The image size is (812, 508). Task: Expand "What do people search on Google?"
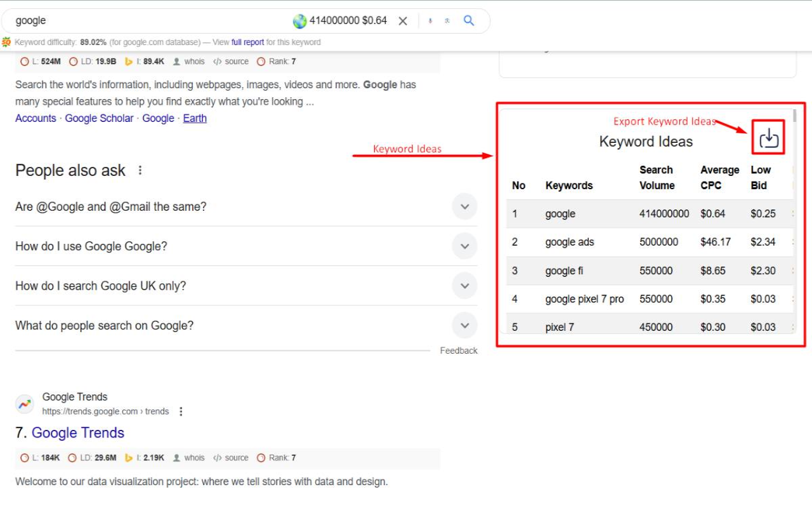point(246,325)
